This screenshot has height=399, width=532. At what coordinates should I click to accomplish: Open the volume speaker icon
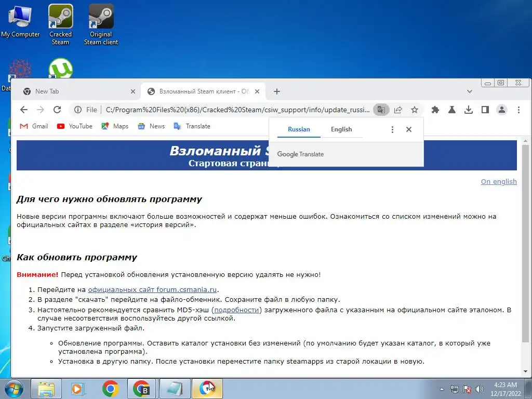click(x=480, y=389)
